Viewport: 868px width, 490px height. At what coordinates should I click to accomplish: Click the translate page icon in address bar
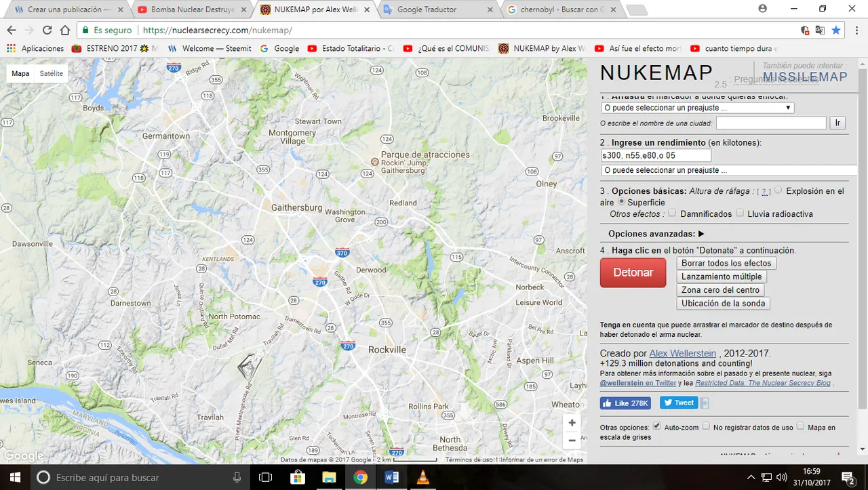[820, 30]
